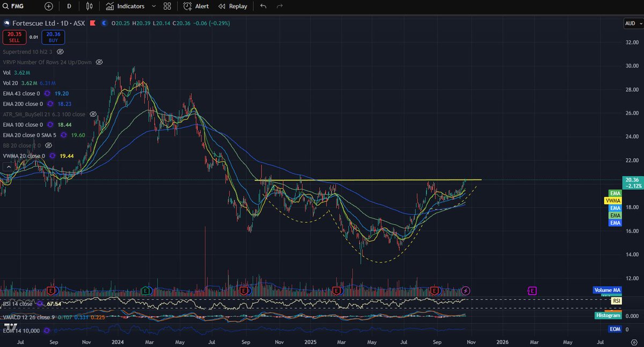
Task: Click the red flag icon beside ASX
Action: (93, 23)
